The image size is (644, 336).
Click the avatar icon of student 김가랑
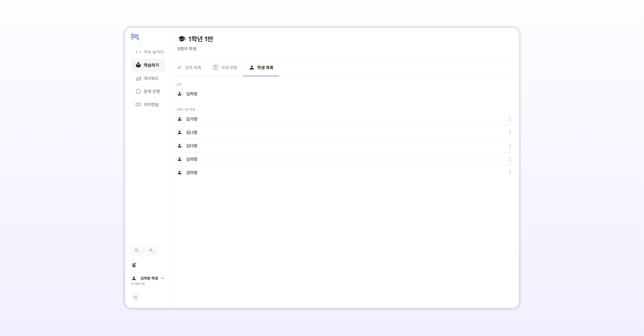180,119
